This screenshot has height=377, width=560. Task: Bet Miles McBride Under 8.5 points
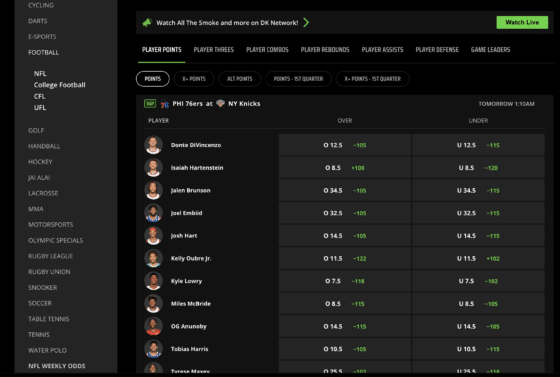478,304
